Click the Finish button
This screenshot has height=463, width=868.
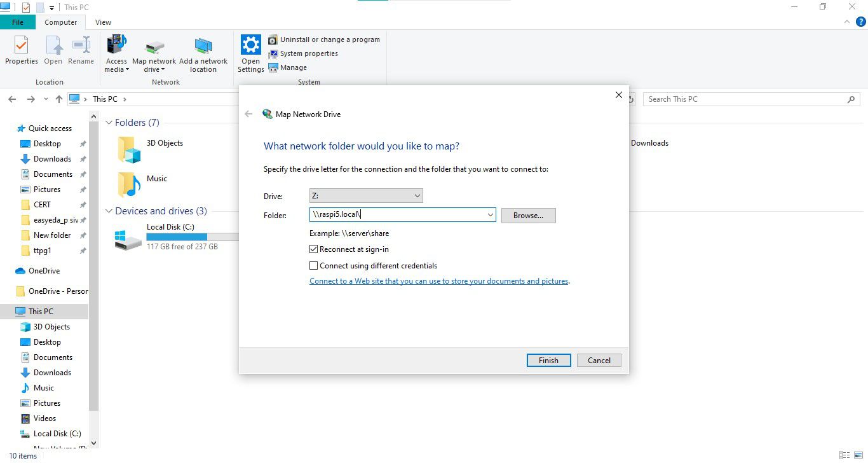pyautogui.click(x=548, y=361)
